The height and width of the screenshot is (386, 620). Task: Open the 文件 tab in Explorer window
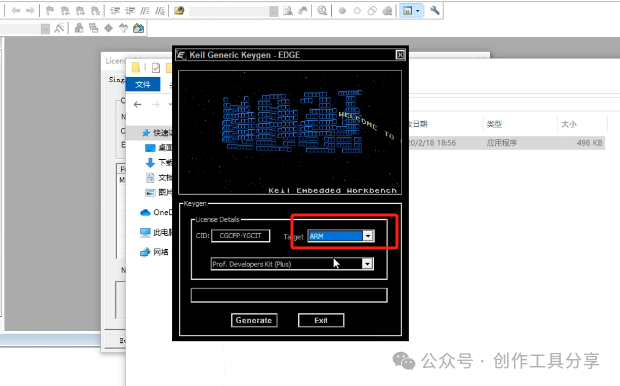pos(143,84)
